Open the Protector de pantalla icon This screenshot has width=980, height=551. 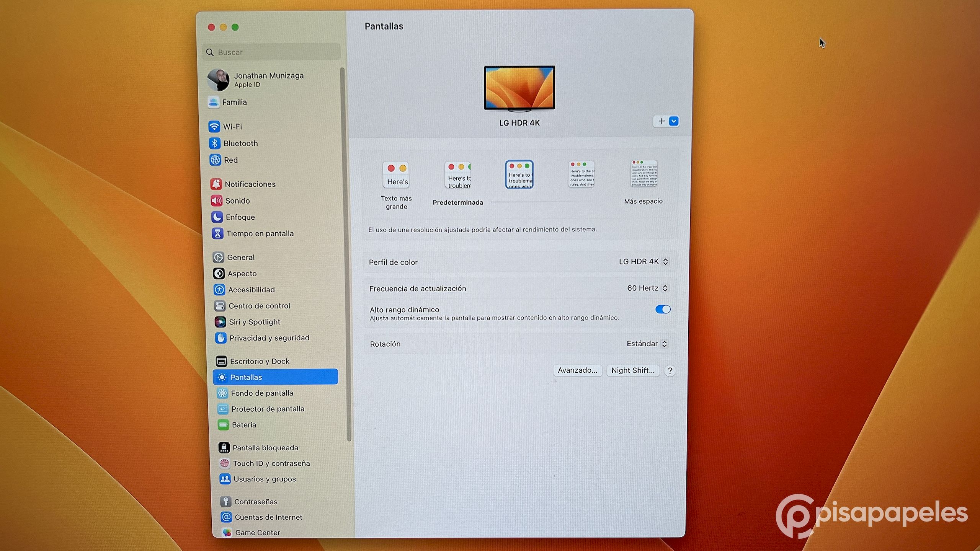point(223,409)
